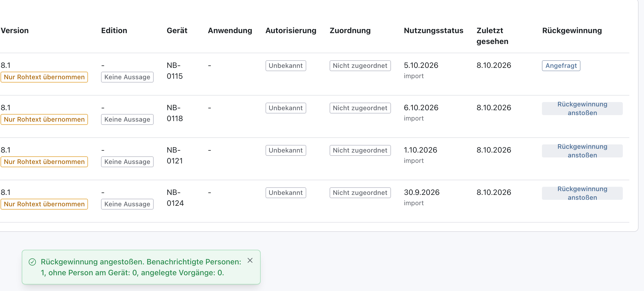Click Nur Rohtext übernommen badge in NB-0121 row

[x=44, y=162]
